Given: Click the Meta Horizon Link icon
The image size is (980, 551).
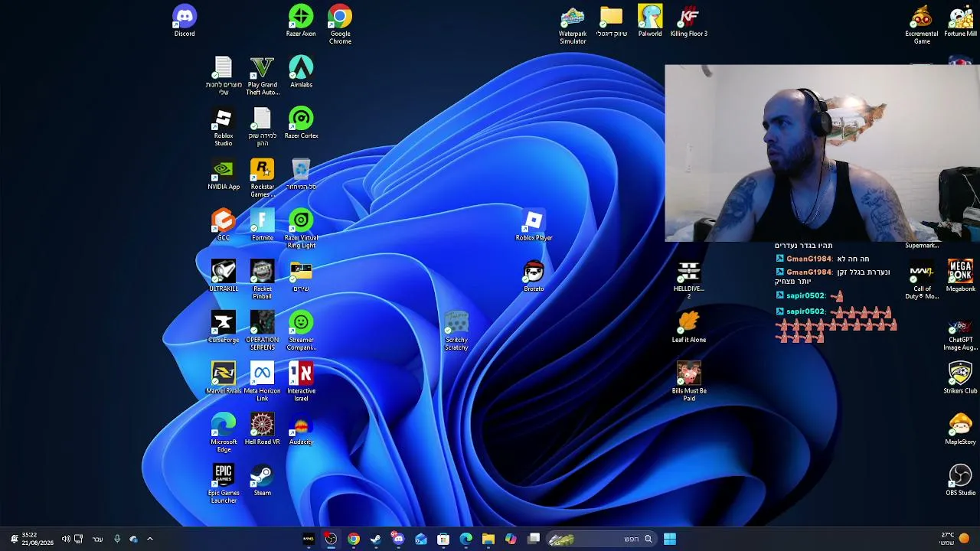Looking at the screenshot, I should click(x=262, y=383).
